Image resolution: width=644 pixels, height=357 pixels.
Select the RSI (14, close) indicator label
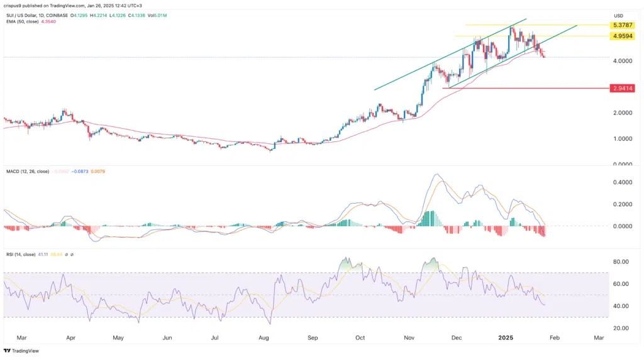21,255
